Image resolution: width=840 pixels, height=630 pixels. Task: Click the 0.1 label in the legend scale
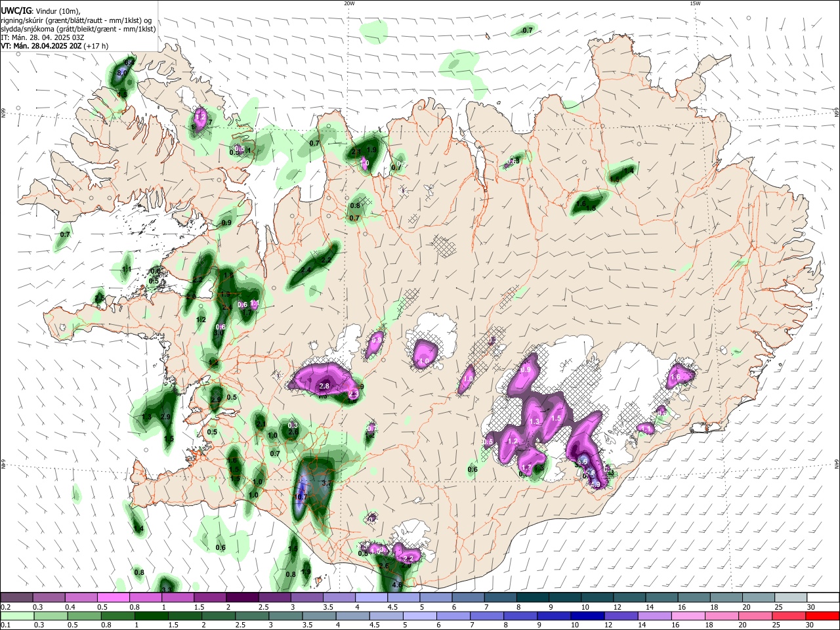coord(5,625)
